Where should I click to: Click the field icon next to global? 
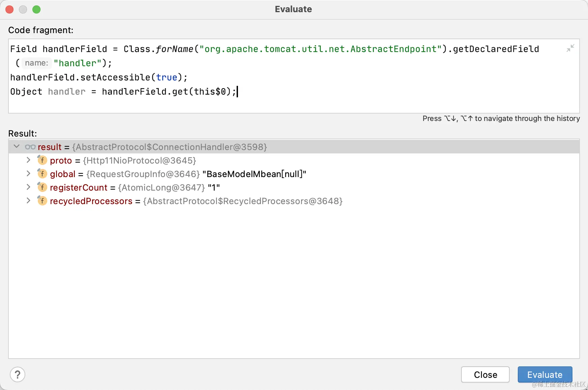[x=42, y=173]
